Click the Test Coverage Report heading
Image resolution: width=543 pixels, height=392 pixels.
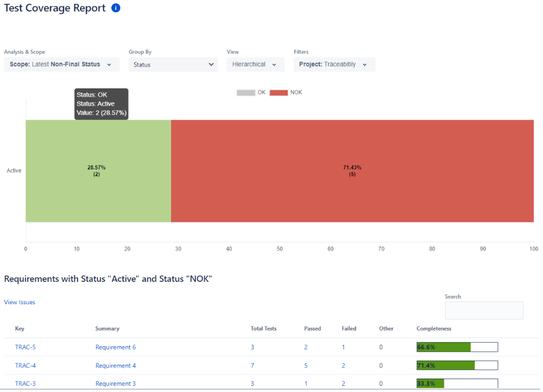click(x=55, y=8)
